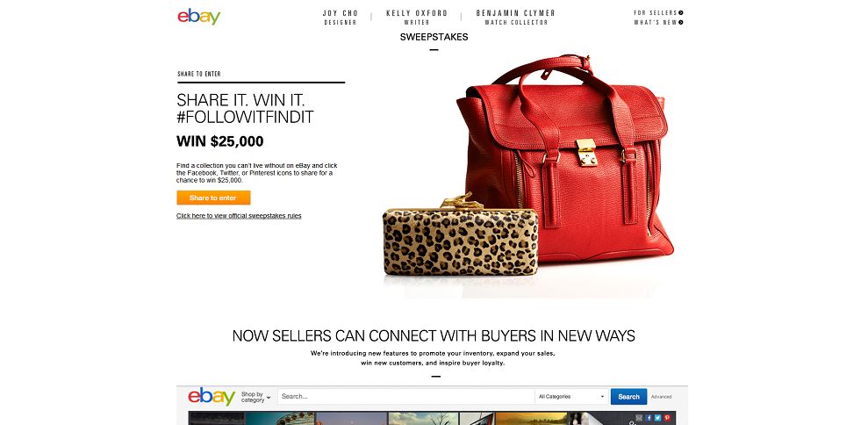
Task: Click the eBay logo in the top header
Action: click(x=198, y=16)
